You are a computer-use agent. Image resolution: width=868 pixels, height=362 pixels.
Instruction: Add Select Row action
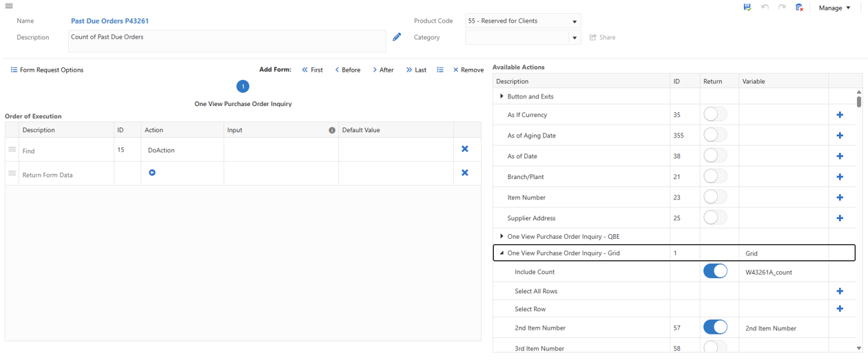[x=840, y=308]
